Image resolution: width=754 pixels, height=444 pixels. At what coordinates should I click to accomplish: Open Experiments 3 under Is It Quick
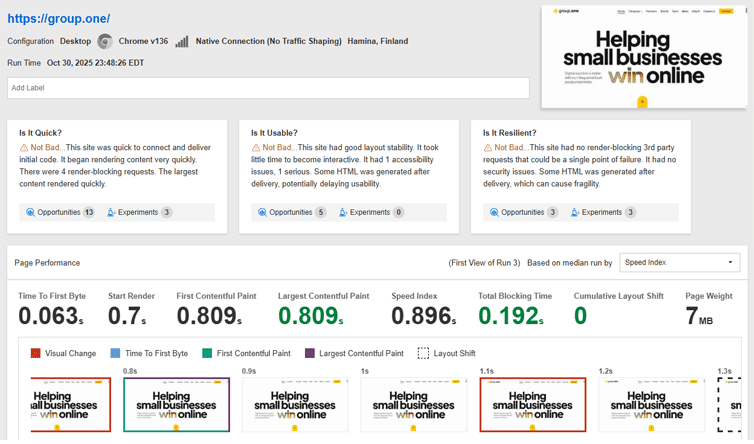(x=139, y=212)
